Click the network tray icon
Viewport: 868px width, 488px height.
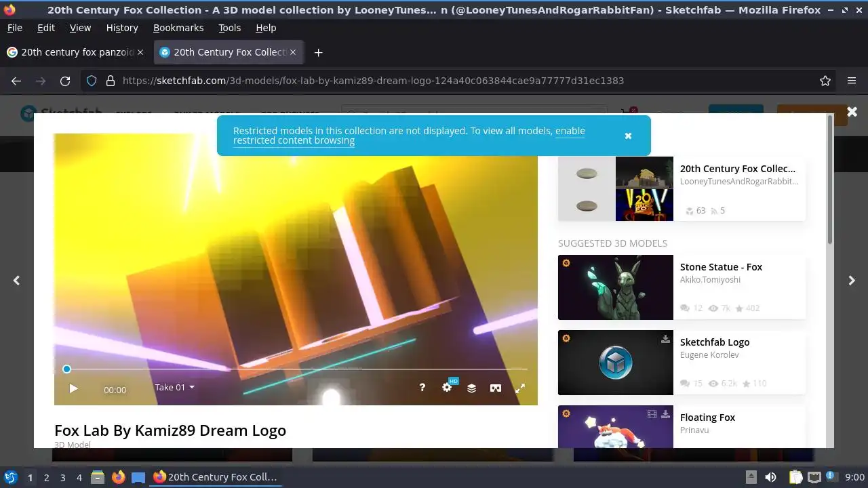(814, 477)
